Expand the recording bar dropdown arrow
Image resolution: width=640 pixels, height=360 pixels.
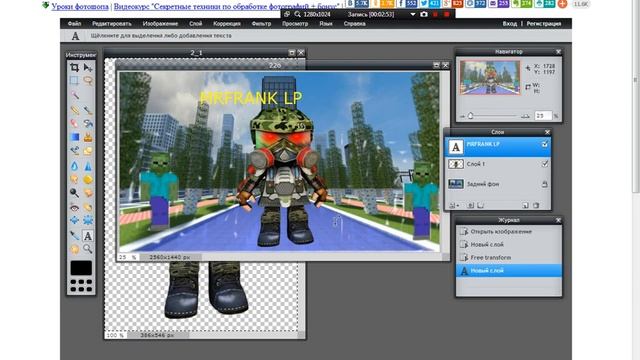pos(413,14)
